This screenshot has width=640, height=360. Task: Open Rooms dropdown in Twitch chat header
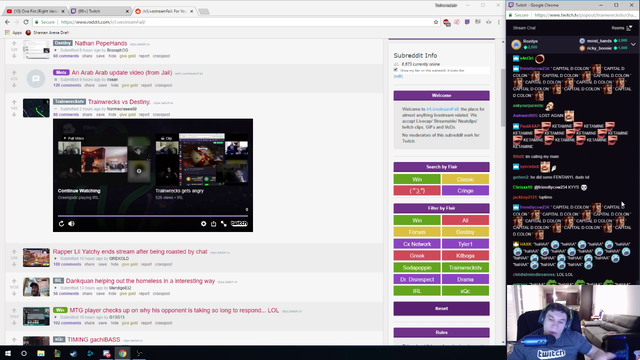point(622,28)
